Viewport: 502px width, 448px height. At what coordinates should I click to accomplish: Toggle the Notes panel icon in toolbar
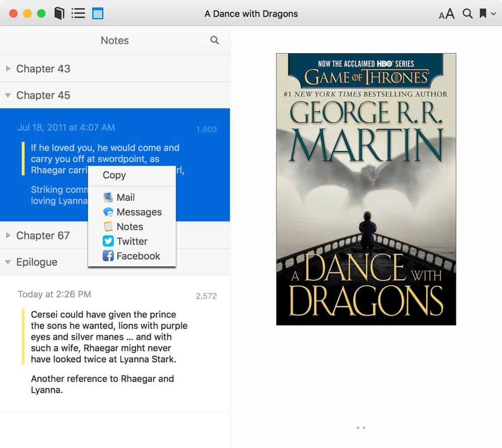pos(98,14)
